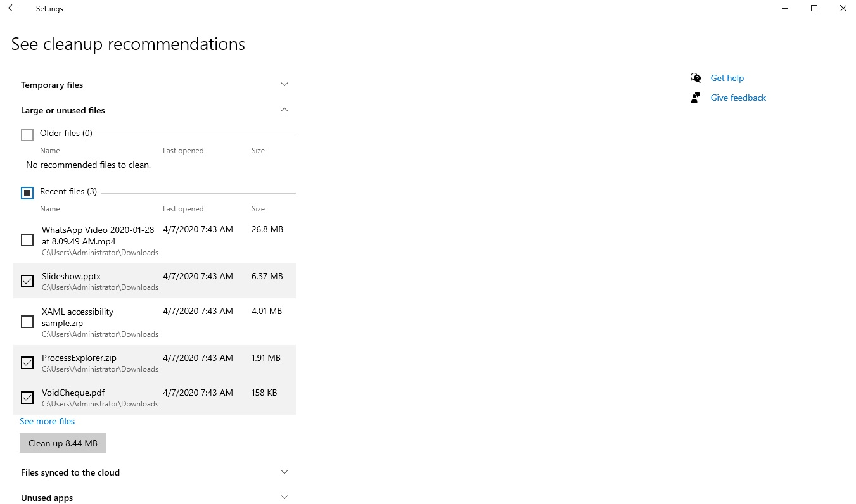Screen dimensions: 856x504
Task: Minimize the Settings window
Action: [x=786, y=9]
